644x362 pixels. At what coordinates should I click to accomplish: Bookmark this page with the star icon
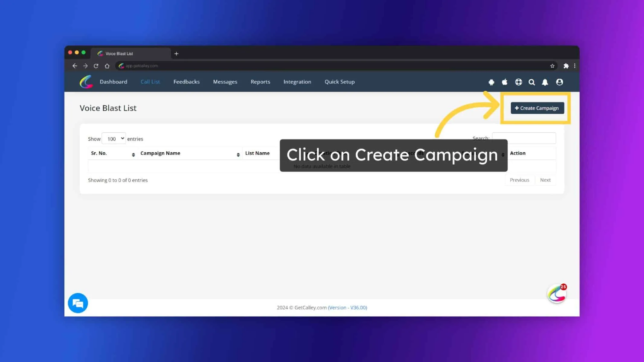552,66
